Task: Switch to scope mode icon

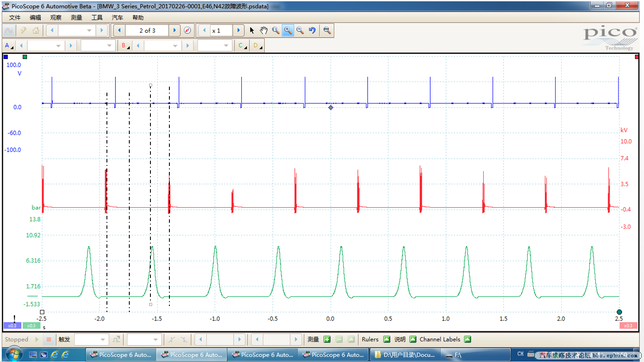Action: pyautogui.click(x=9, y=31)
